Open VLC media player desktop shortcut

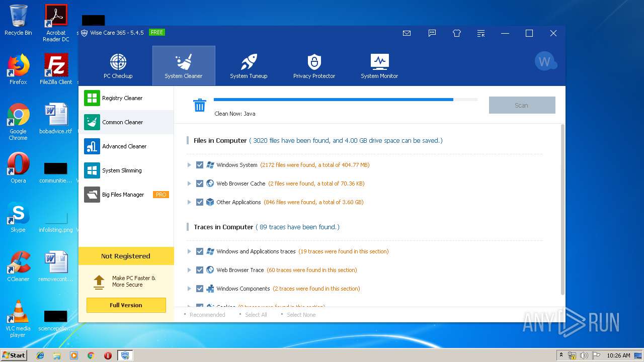pos(18,319)
